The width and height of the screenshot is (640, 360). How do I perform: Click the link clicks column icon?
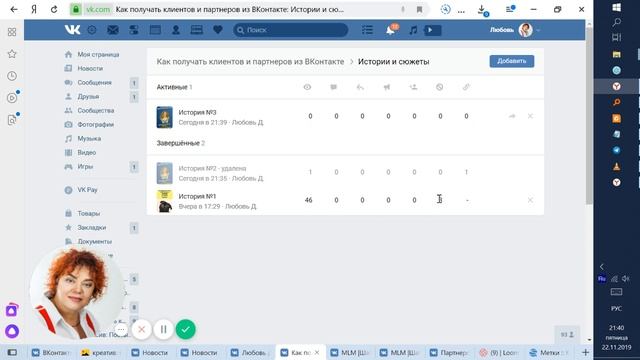point(466,87)
